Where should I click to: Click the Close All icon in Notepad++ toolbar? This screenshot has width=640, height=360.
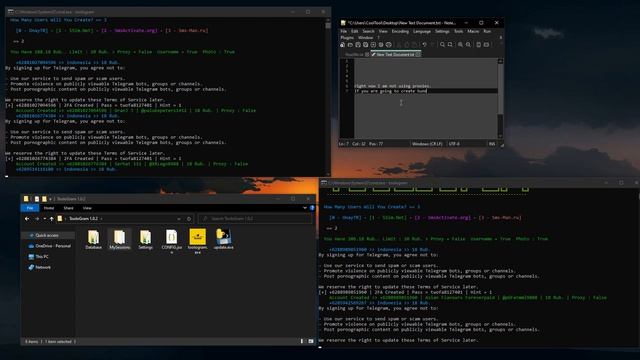381,44
